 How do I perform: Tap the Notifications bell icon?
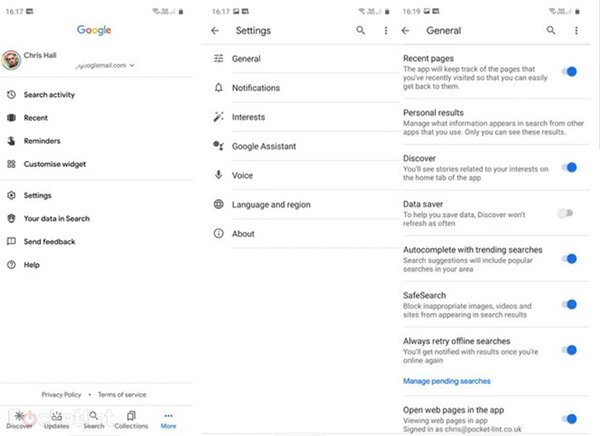218,88
